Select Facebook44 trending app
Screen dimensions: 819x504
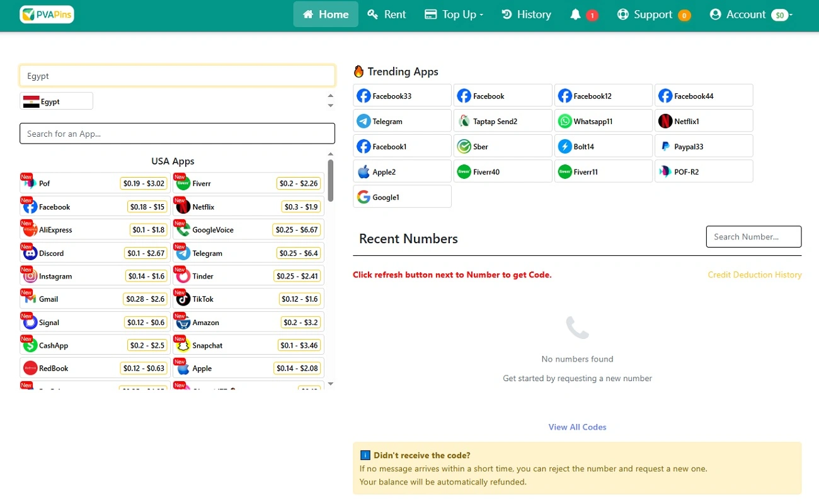pos(704,96)
